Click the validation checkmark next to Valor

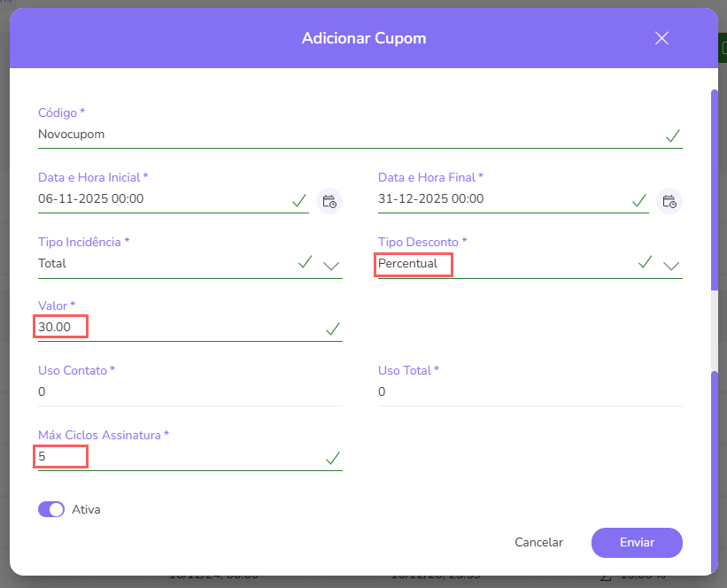point(333,329)
